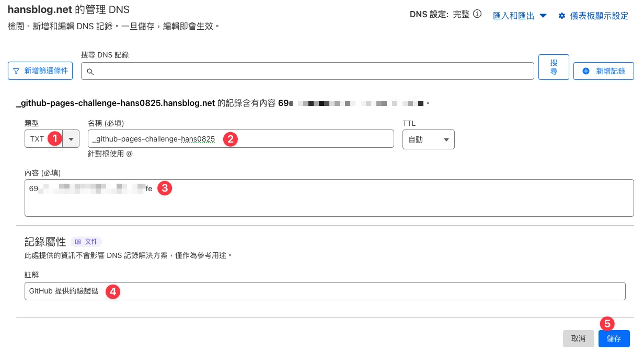
Task: Click the magnifier icon in the search field
Action: (x=90, y=72)
